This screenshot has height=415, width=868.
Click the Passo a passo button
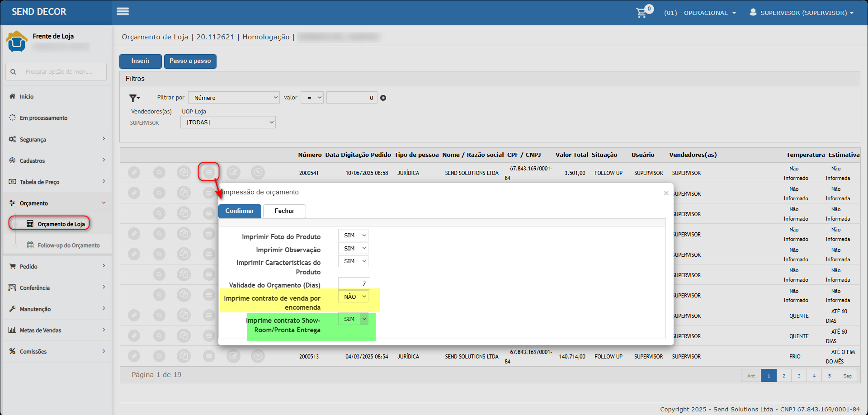point(190,61)
